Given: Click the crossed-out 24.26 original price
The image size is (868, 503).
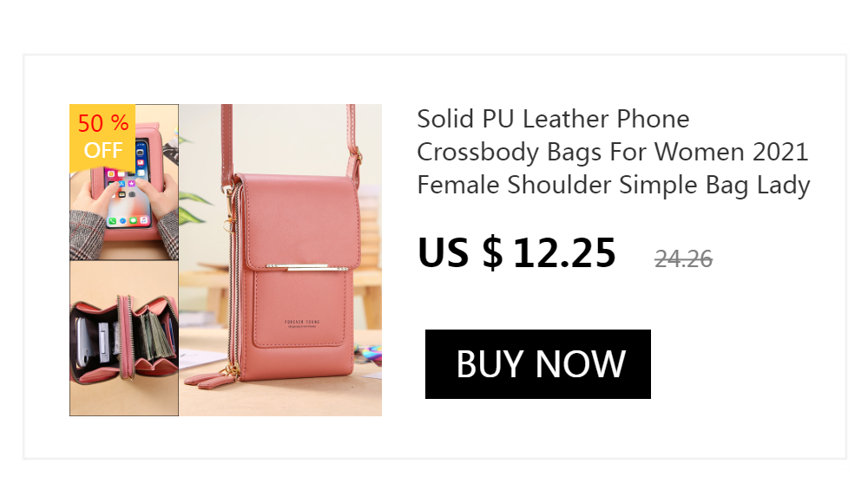Looking at the screenshot, I should click(x=683, y=259).
